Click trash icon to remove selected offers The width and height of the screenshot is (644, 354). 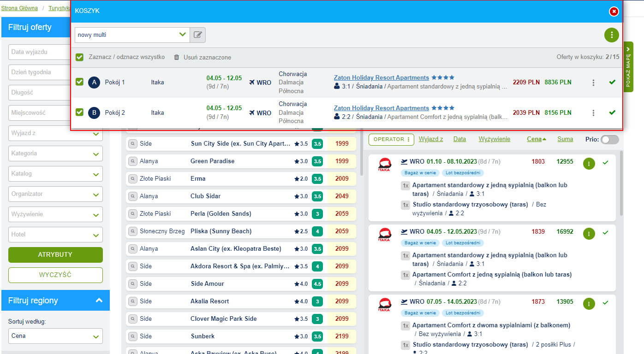point(176,58)
